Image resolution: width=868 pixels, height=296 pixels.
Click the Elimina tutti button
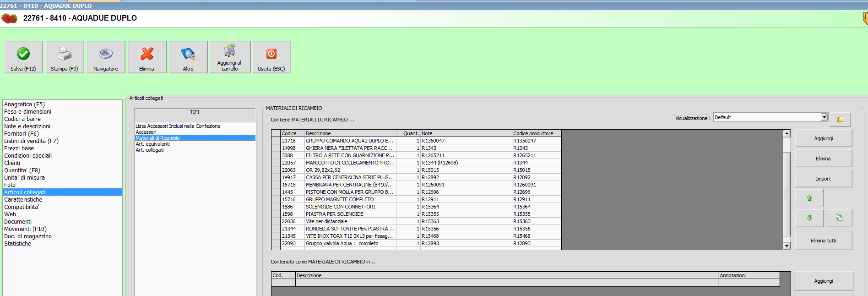click(x=823, y=241)
